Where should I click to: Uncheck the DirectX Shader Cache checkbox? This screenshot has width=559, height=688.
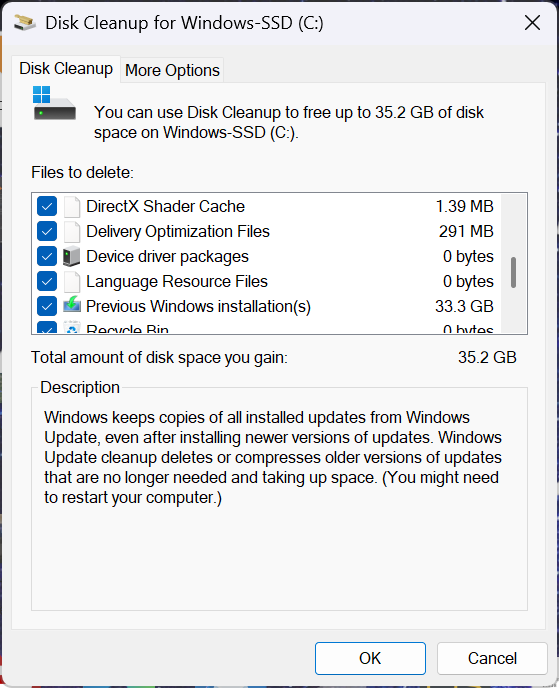click(x=47, y=207)
